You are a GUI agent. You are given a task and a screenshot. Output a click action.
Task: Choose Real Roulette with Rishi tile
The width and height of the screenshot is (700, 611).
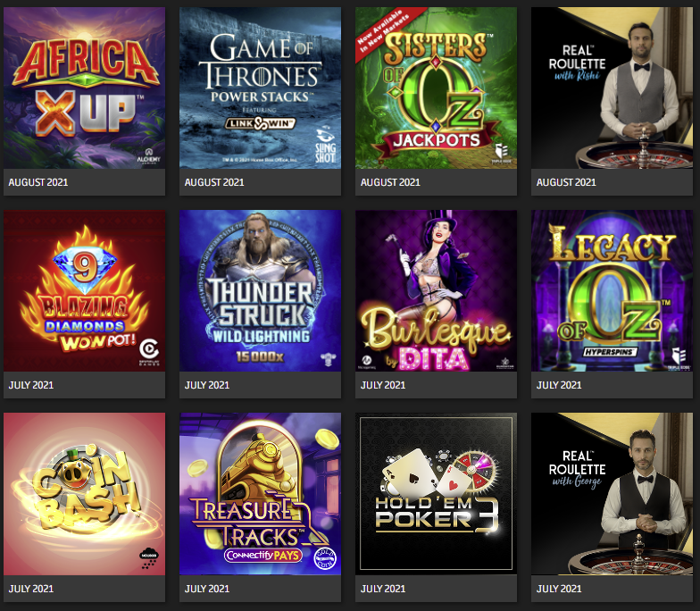pyautogui.click(x=612, y=88)
